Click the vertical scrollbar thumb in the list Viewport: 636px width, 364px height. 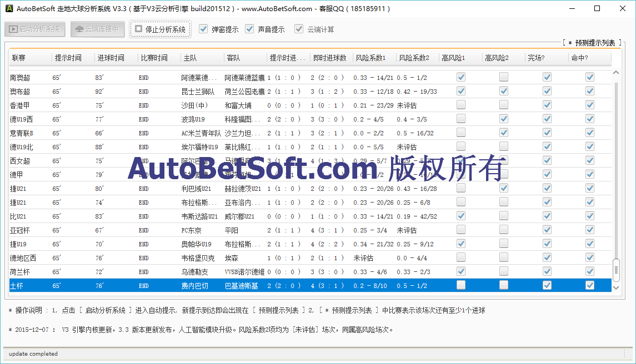615,270
